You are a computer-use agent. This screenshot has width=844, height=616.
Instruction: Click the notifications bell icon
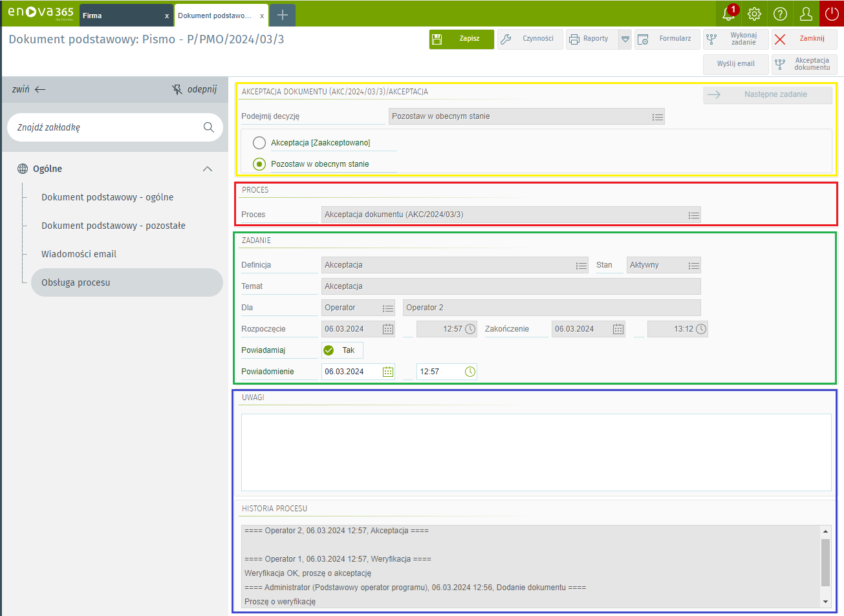(x=729, y=14)
